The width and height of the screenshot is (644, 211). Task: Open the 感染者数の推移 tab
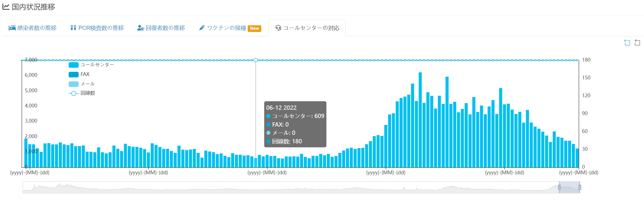tap(37, 28)
